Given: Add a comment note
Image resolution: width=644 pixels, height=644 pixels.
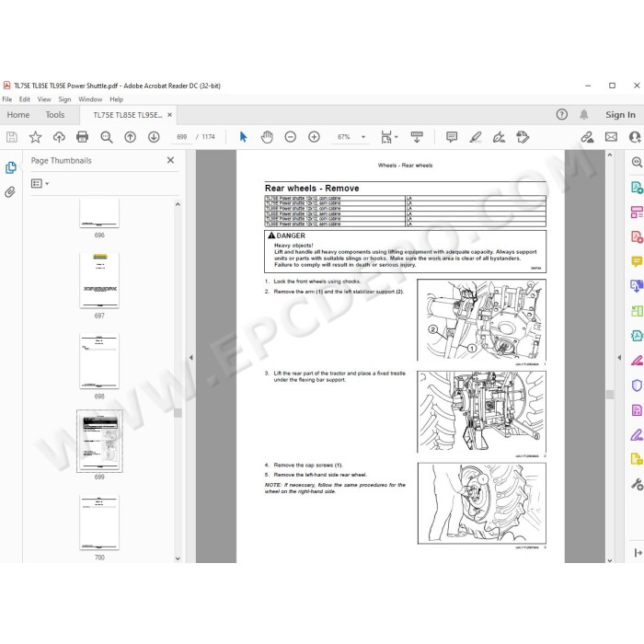Looking at the screenshot, I should (x=452, y=137).
